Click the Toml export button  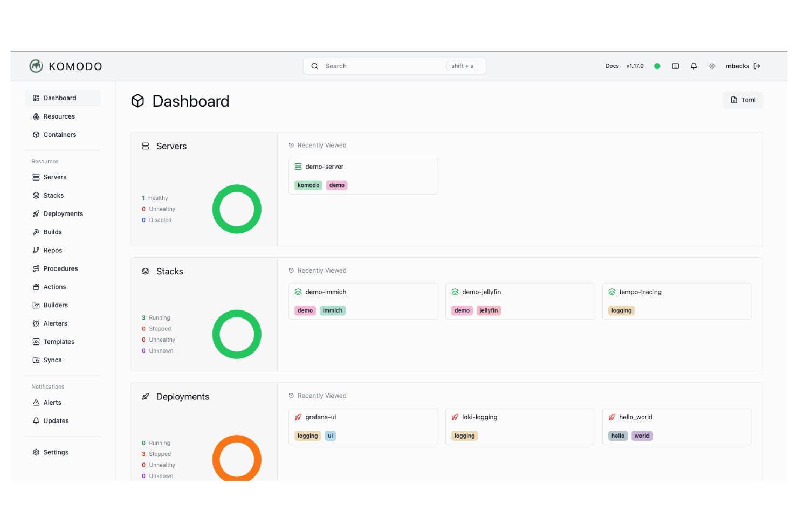742,100
